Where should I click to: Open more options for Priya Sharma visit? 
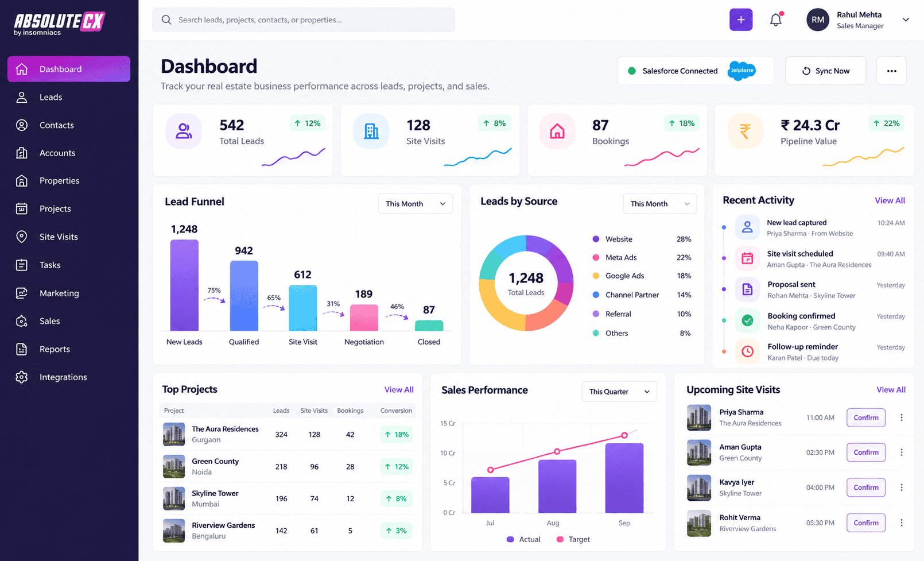902,417
